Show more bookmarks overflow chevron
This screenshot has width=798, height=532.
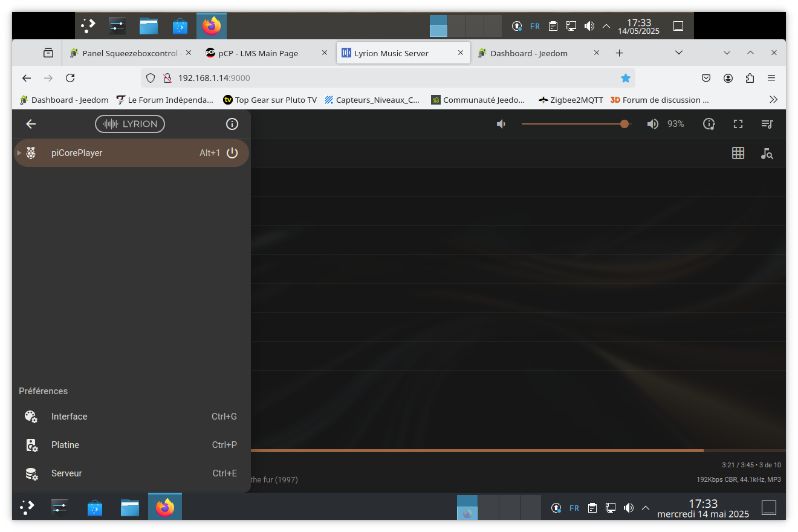tap(773, 100)
